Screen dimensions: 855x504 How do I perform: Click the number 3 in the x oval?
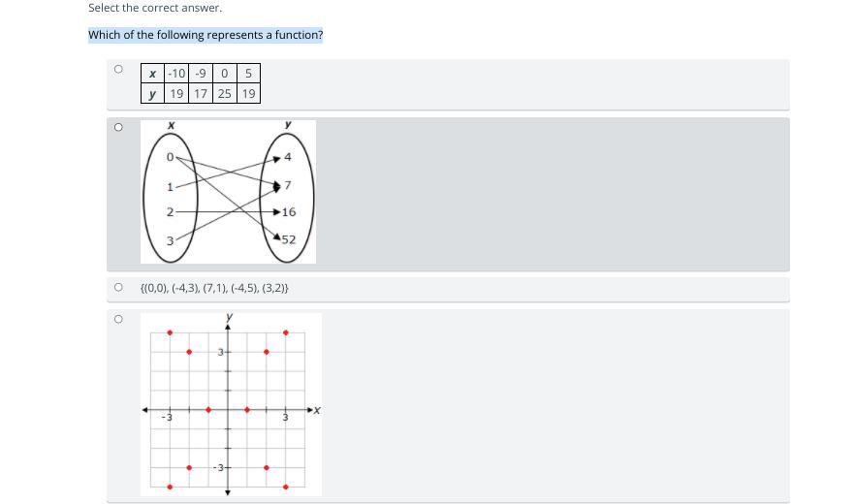click(x=170, y=240)
